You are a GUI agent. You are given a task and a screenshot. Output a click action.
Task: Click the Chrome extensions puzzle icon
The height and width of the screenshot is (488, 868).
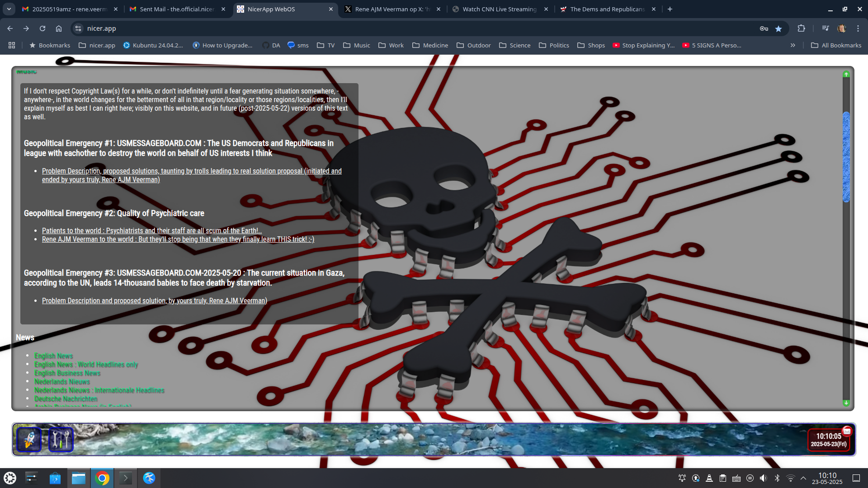pyautogui.click(x=801, y=28)
